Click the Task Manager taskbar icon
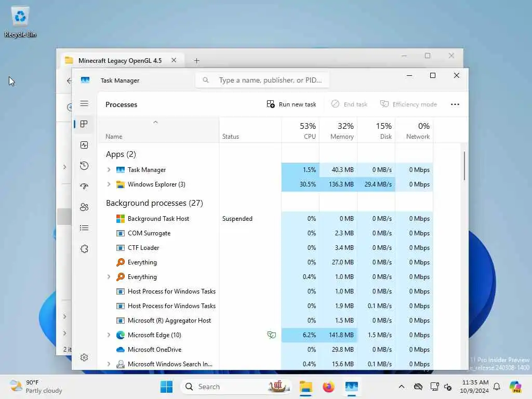 352,387
